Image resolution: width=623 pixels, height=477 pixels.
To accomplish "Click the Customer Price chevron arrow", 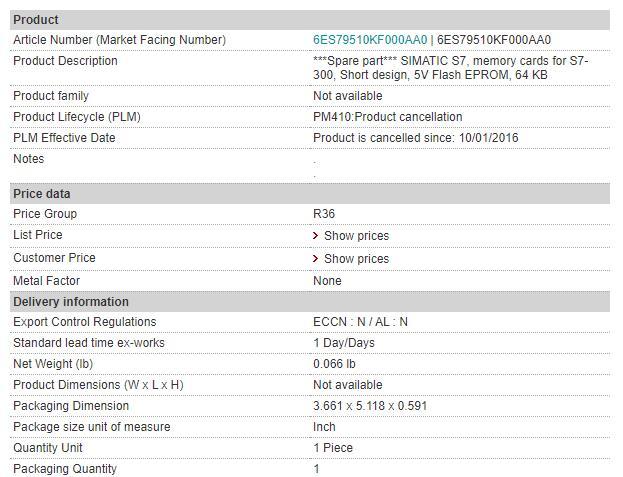I will pyautogui.click(x=316, y=259).
